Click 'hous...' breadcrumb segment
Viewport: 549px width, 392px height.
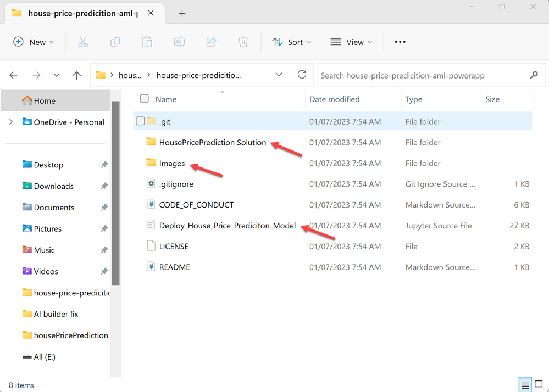pyautogui.click(x=130, y=75)
